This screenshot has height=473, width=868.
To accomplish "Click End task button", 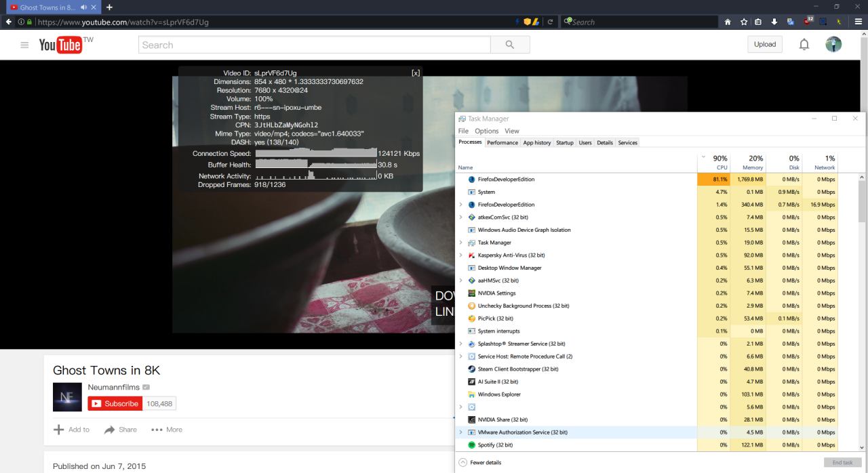I will click(x=842, y=463).
